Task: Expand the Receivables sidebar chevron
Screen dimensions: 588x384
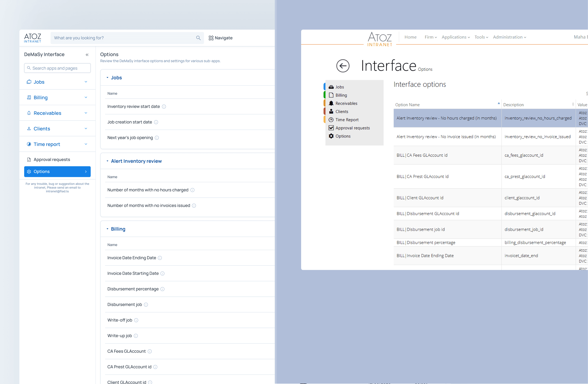Action: click(x=86, y=113)
